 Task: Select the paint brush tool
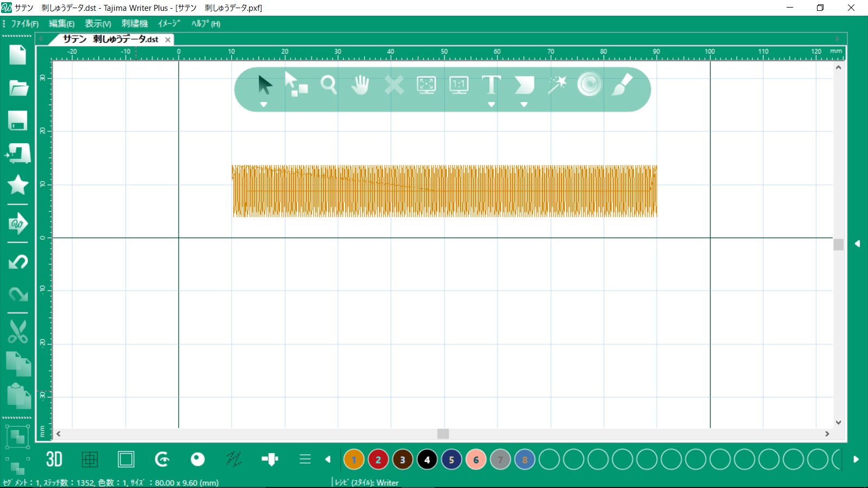pos(622,85)
